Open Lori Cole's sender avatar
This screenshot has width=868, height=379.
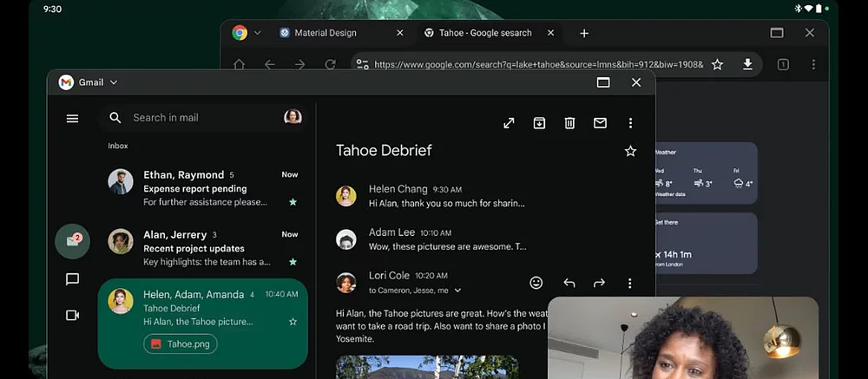[346, 283]
